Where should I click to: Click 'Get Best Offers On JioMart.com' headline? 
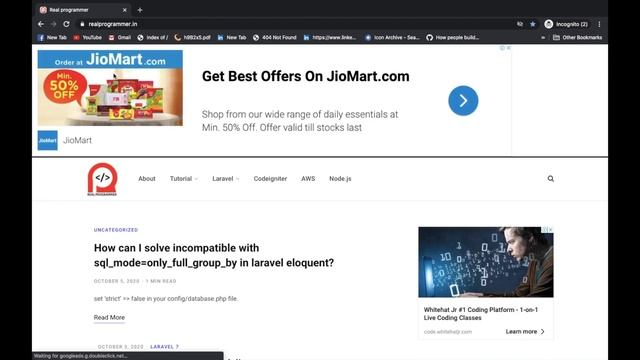coord(306,76)
